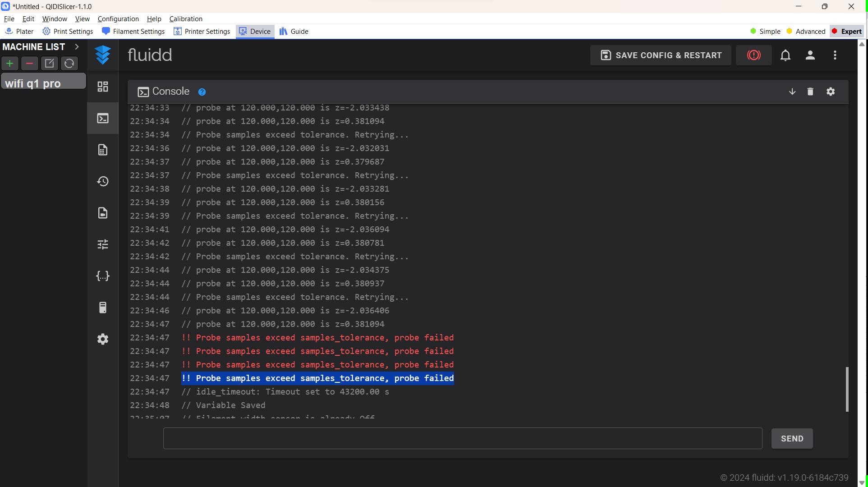
Task: Open the notifications bell
Action: pyautogui.click(x=785, y=55)
